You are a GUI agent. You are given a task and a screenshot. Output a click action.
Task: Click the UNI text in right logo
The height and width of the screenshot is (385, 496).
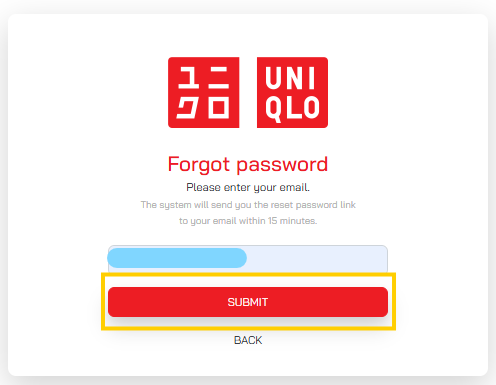(290, 78)
